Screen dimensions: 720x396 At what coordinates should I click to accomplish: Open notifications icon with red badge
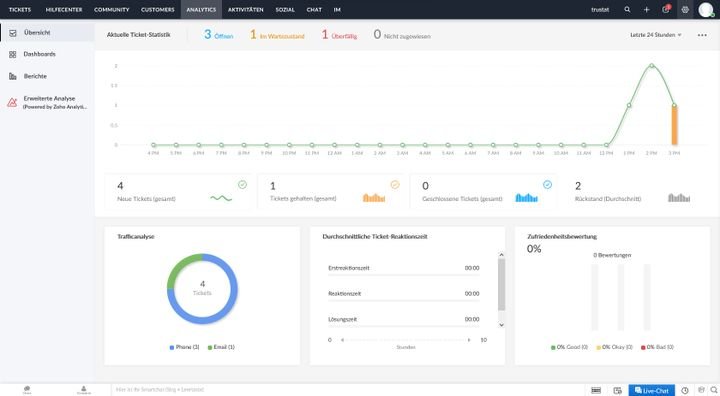(666, 9)
